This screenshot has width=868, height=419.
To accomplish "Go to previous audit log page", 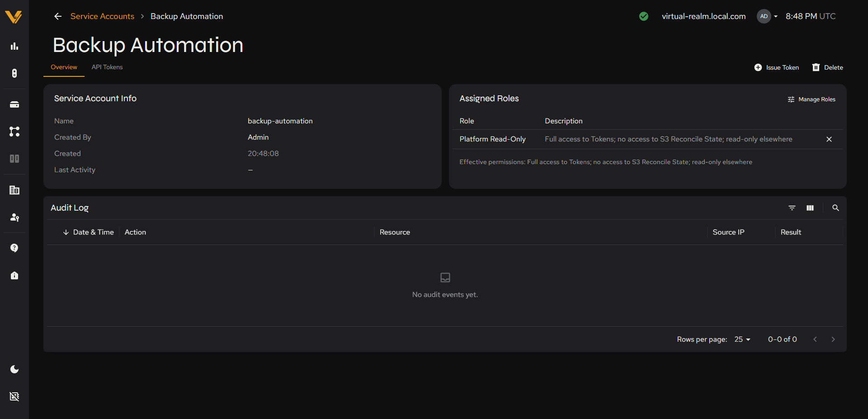I will [x=815, y=339].
